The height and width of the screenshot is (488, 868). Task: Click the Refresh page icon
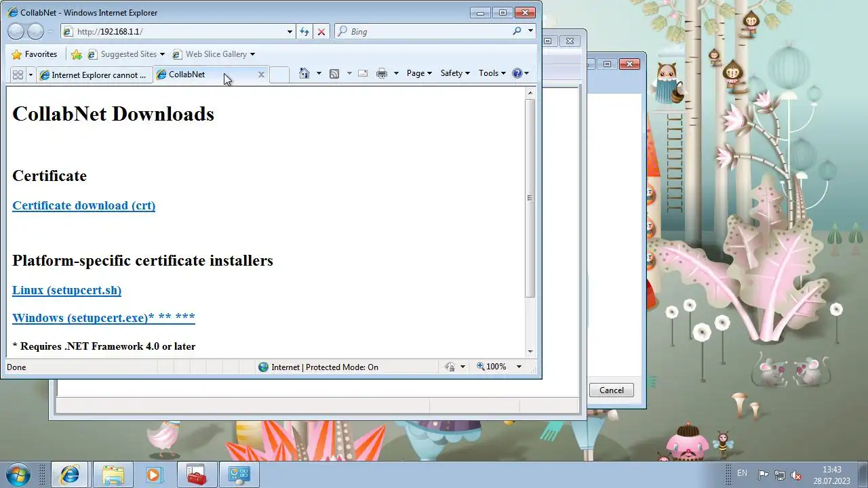(304, 31)
